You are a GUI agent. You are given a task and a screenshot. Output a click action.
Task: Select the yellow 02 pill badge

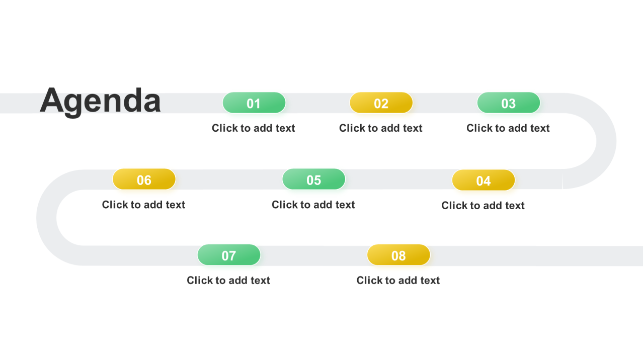click(381, 103)
